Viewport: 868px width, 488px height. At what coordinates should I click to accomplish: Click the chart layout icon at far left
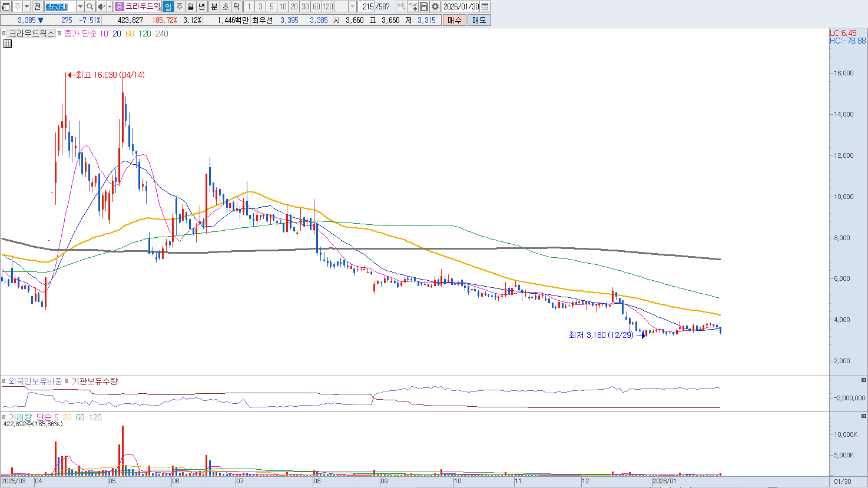click(x=6, y=6)
